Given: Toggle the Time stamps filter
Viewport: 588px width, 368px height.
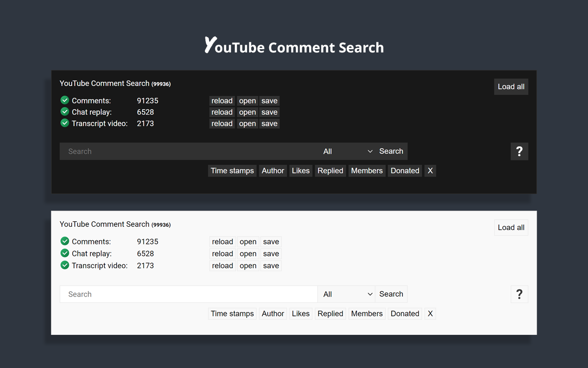Looking at the screenshot, I should 232,170.
